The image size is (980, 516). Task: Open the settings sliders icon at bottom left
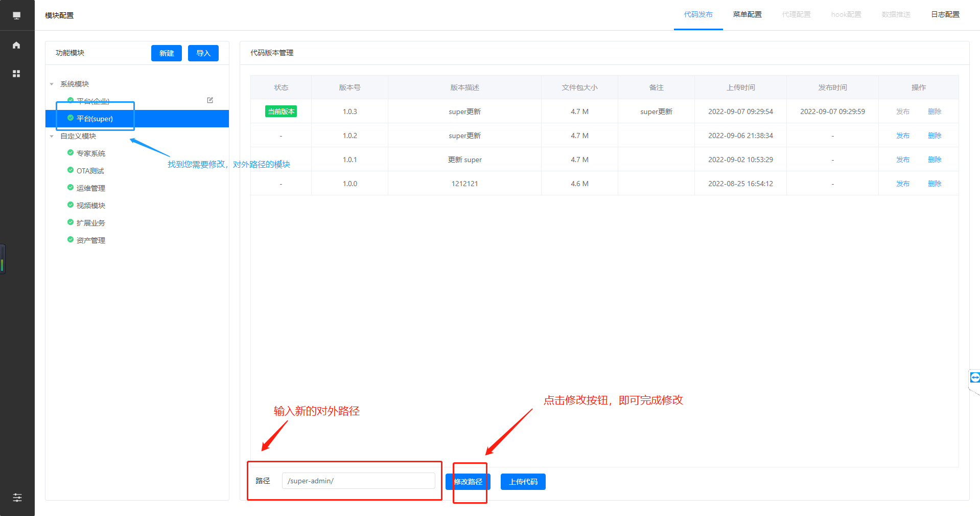(17, 498)
